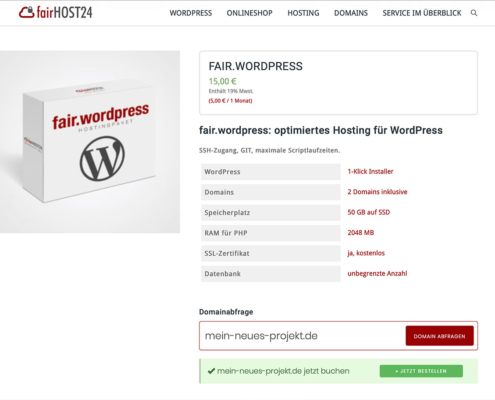
Task: Click the fairHOST24 cloud logo
Action: point(55,12)
